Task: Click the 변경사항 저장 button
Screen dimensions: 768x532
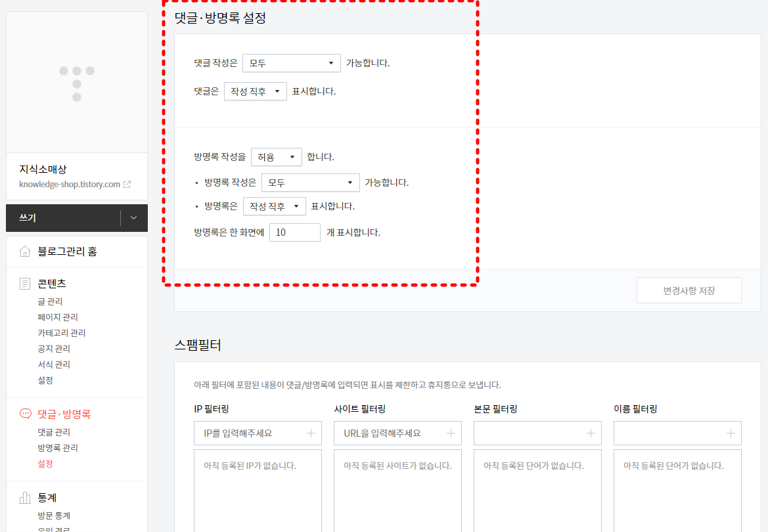Action: tap(689, 290)
